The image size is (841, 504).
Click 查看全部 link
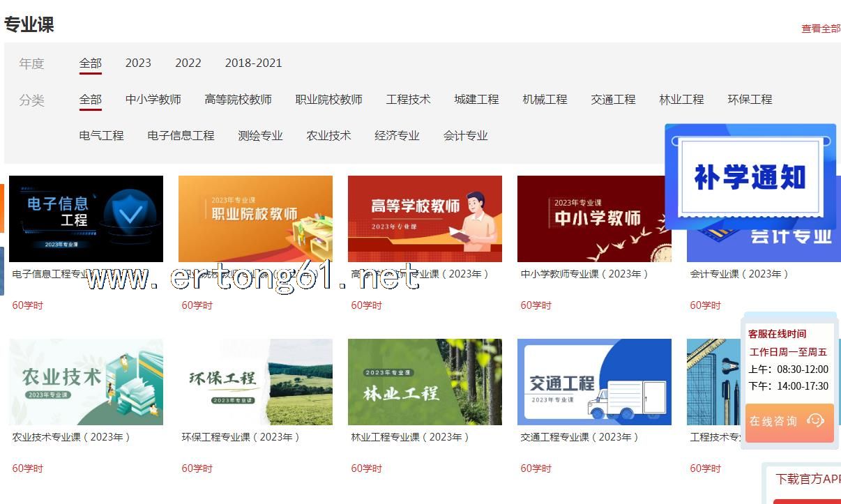click(820, 29)
